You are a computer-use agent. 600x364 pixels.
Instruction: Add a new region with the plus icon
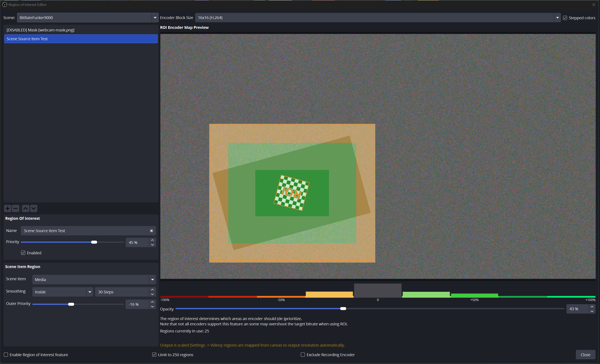(7, 208)
